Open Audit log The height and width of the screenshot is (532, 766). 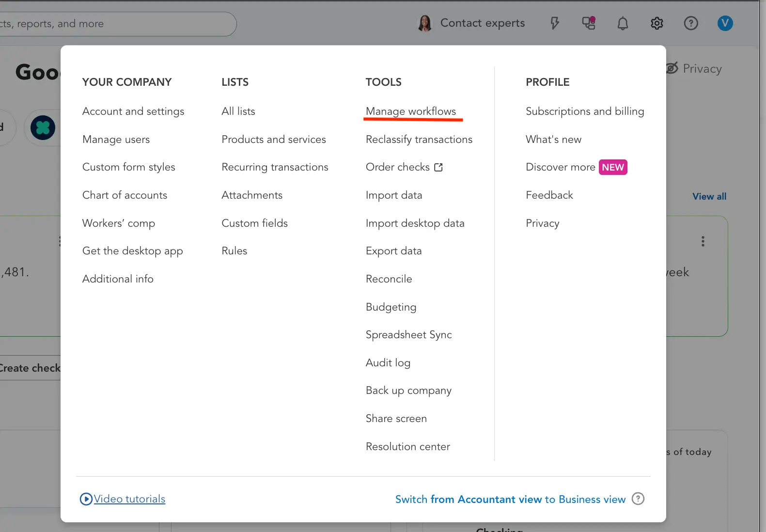(x=388, y=363)
